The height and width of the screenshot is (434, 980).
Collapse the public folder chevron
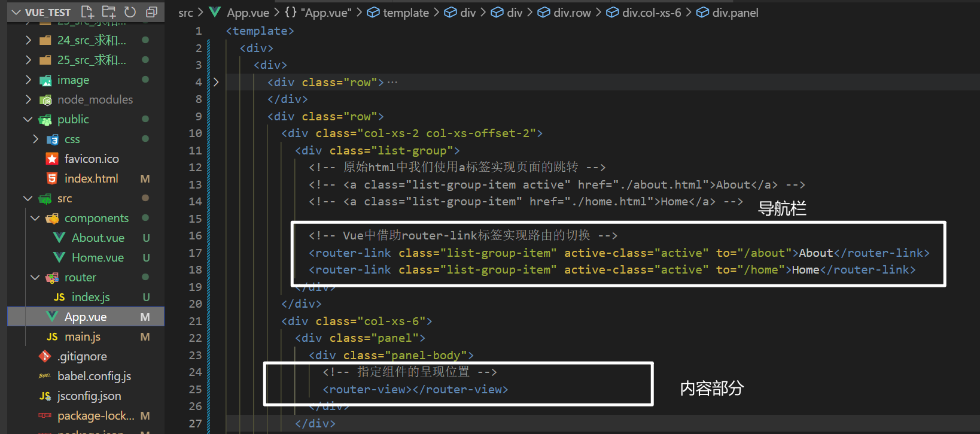tap(28, 119)
